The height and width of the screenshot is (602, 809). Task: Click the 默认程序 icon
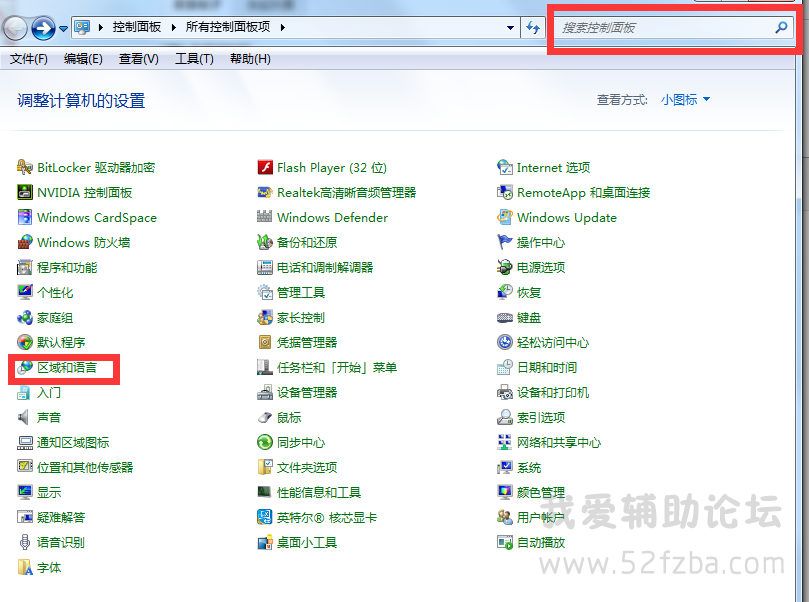click(x=24, y=343)
